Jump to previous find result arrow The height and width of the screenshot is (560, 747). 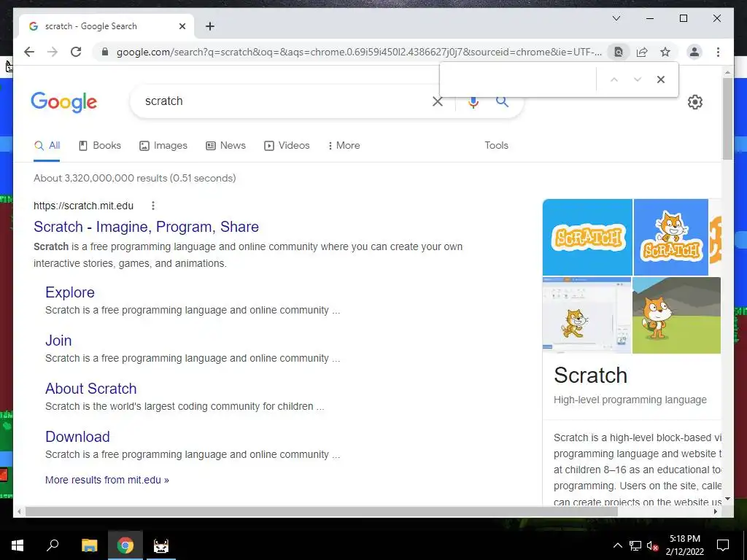coord(614,79)
